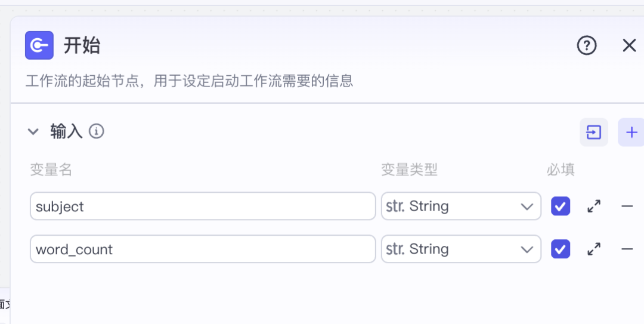644x324 pixels.
Task: Close the 开始 node panel
Action: (x=629, y=45)
